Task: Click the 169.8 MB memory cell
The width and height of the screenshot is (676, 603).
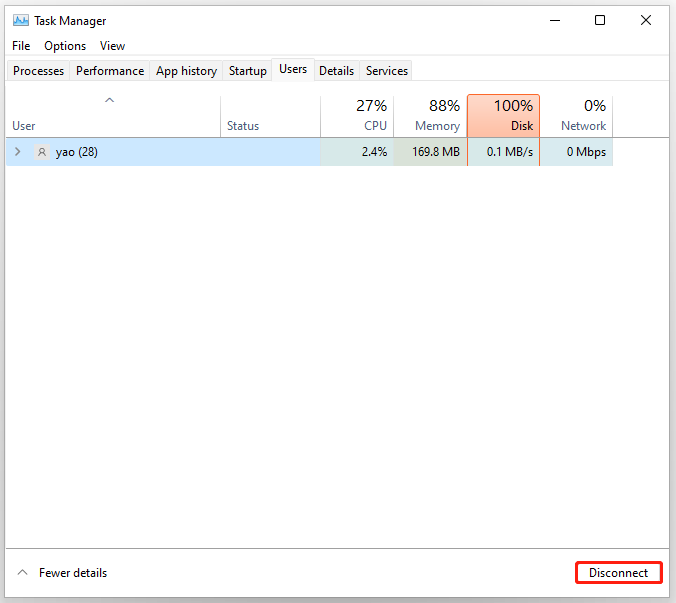Action: coord(430,152)
